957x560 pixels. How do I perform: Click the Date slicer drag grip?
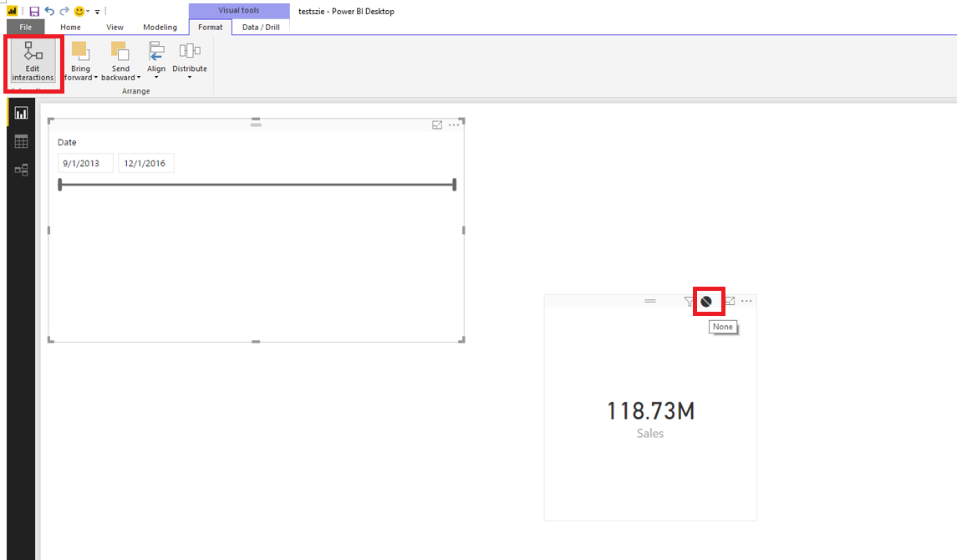[256, 124]
